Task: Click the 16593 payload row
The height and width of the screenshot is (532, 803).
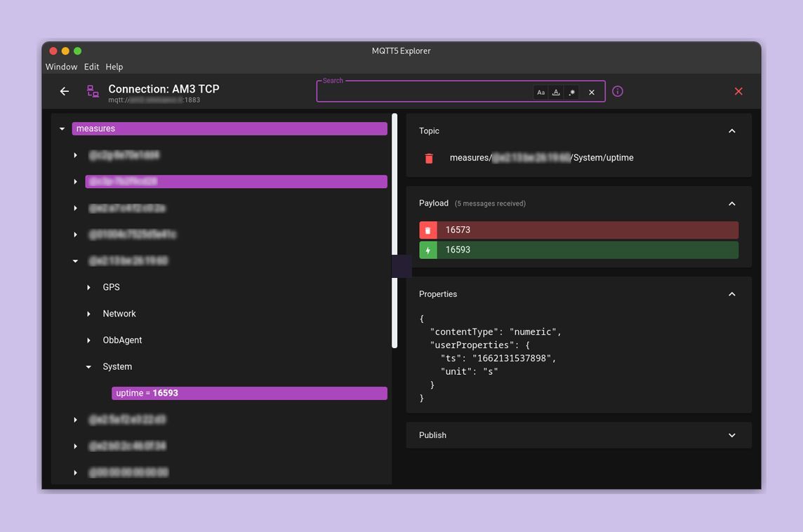Action: pos(578,250)
